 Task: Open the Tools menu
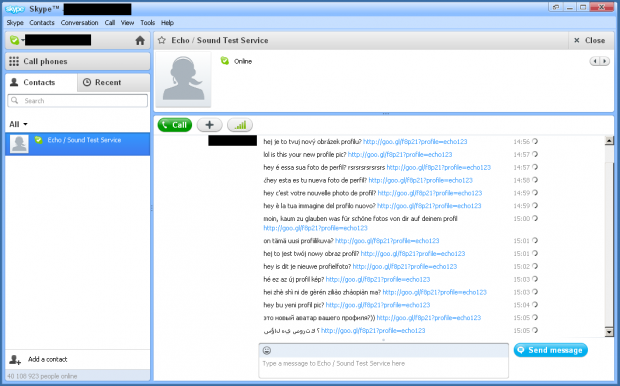point(147,23)
